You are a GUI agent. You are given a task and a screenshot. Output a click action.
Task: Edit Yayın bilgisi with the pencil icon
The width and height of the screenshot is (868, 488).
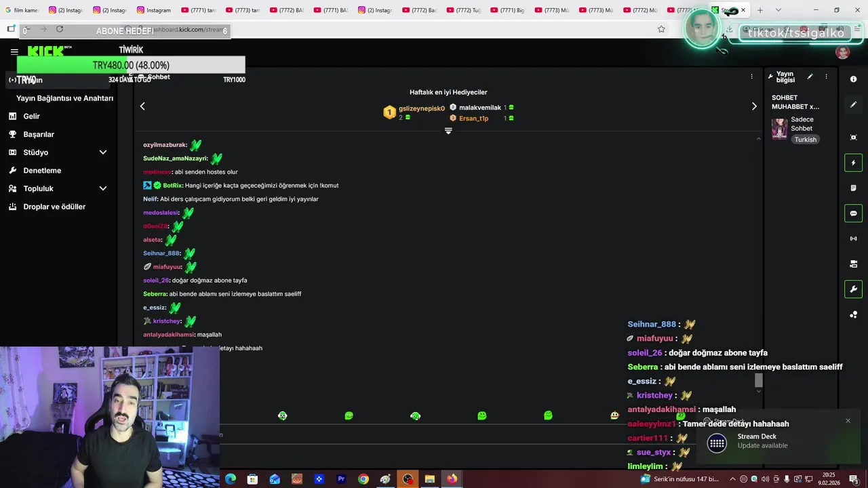(x=810, y=77)
